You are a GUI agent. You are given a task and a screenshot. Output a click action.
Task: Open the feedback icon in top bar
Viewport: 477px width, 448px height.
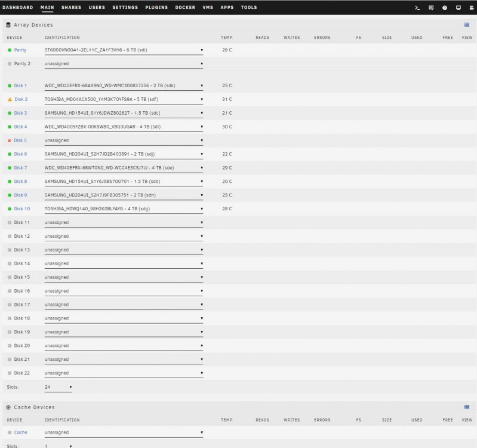point(431,8)
